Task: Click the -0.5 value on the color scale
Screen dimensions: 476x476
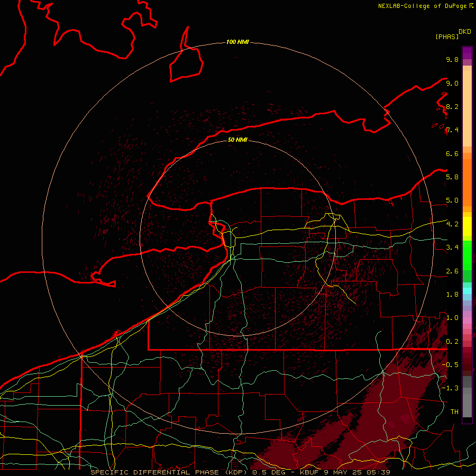Action: coord(450,364)
